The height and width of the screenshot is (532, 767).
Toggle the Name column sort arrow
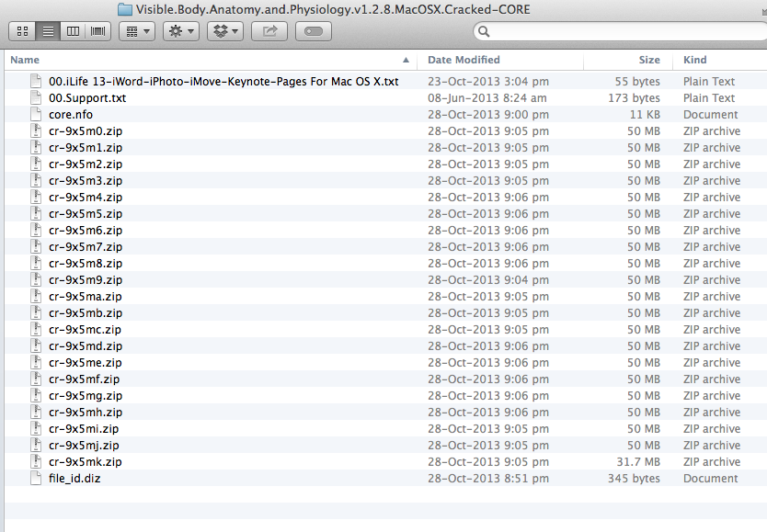tap(406, 60)
